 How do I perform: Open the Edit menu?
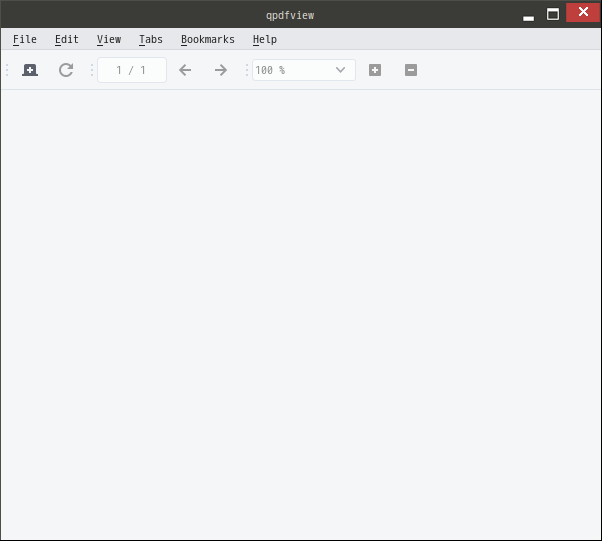coord(67,39)
